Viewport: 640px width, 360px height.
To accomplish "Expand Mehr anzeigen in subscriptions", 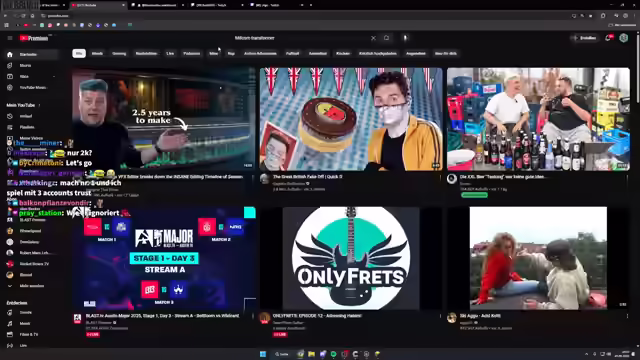I will (31, 286).
